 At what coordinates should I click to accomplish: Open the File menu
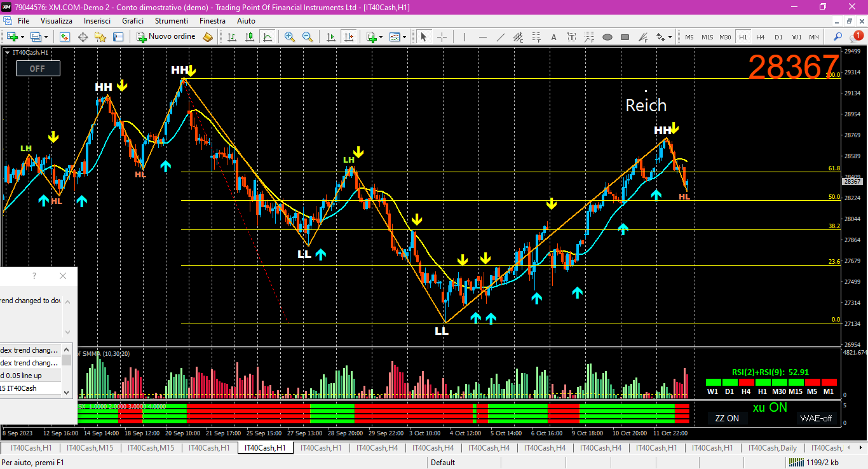coord(24,21)
